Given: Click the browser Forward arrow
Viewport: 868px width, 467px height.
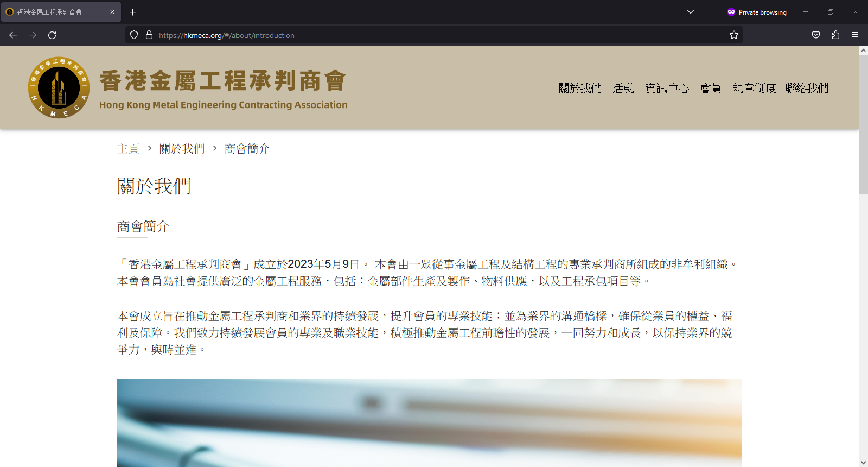Looking at the screenshot, I should [33, 35].
